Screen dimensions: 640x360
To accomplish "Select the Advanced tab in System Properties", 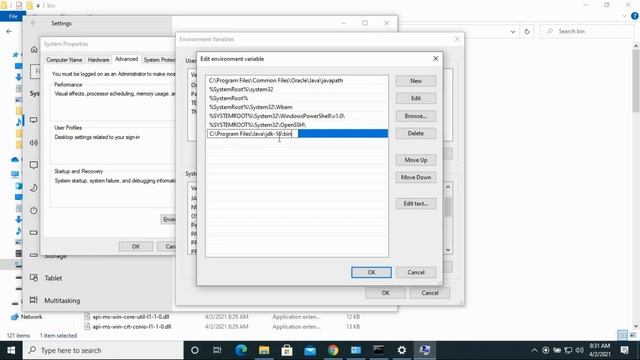I will [127, 59].
